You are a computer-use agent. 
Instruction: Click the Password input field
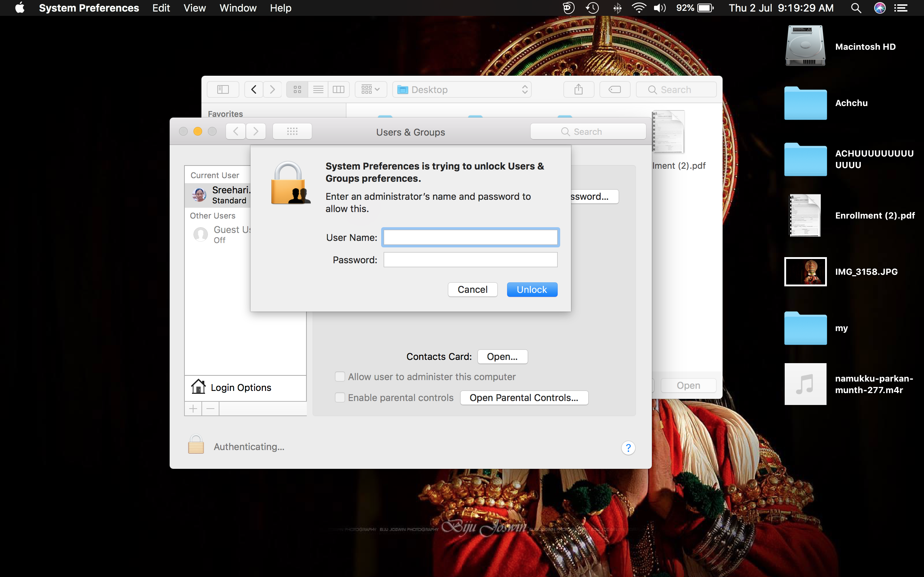pos(470,260)
